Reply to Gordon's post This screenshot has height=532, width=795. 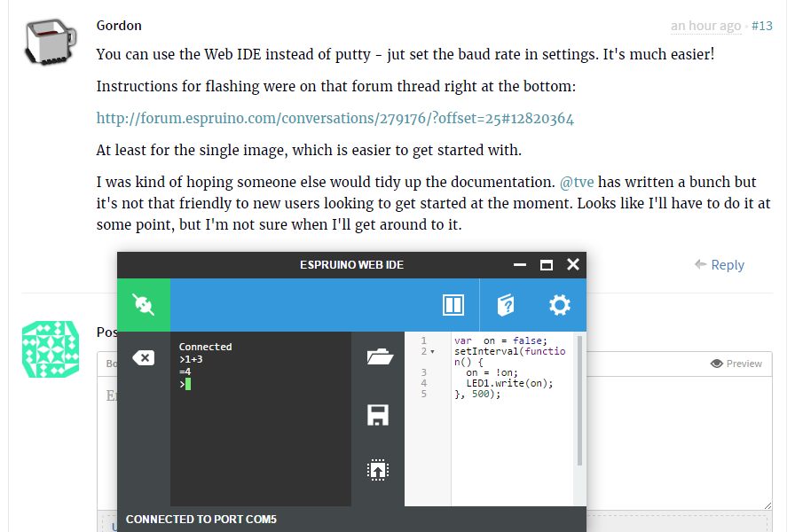coord(720,264)
